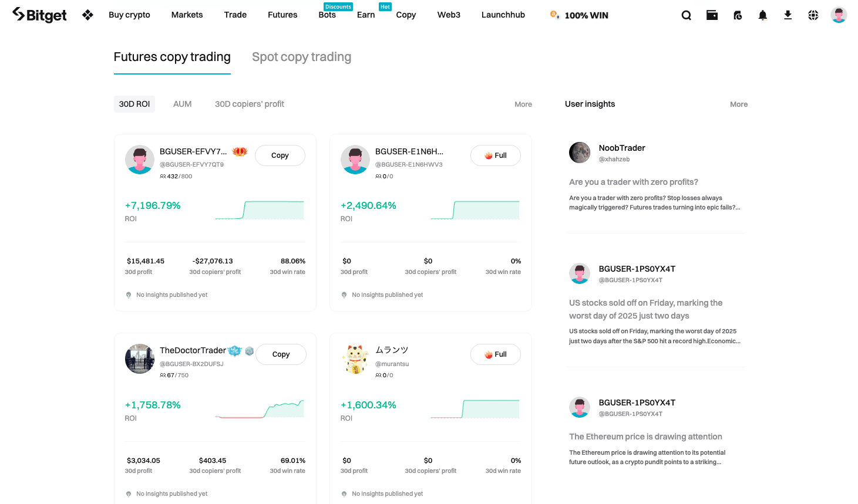Open the language globe icon
The image size is (858, 504).
tap(813, 15)
